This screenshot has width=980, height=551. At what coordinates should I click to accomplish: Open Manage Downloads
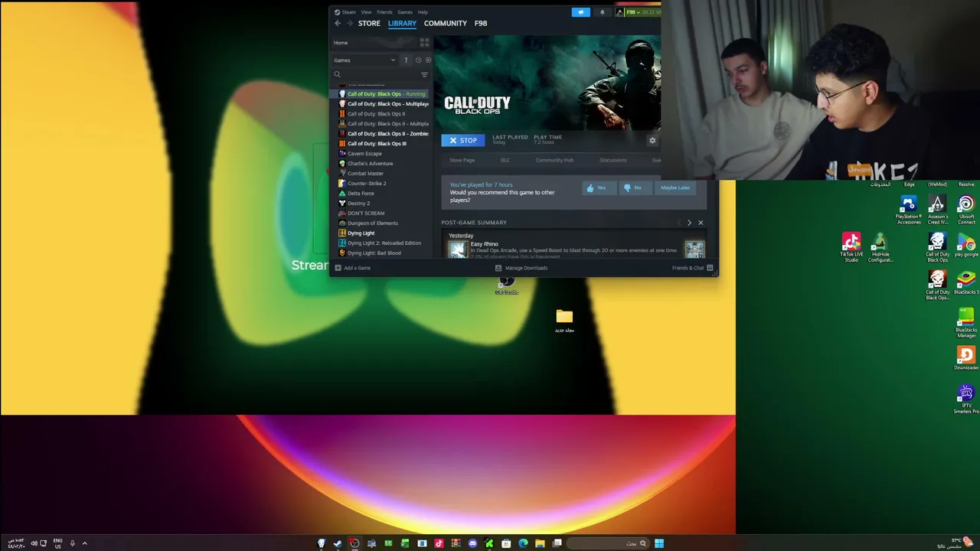(521, 268)
